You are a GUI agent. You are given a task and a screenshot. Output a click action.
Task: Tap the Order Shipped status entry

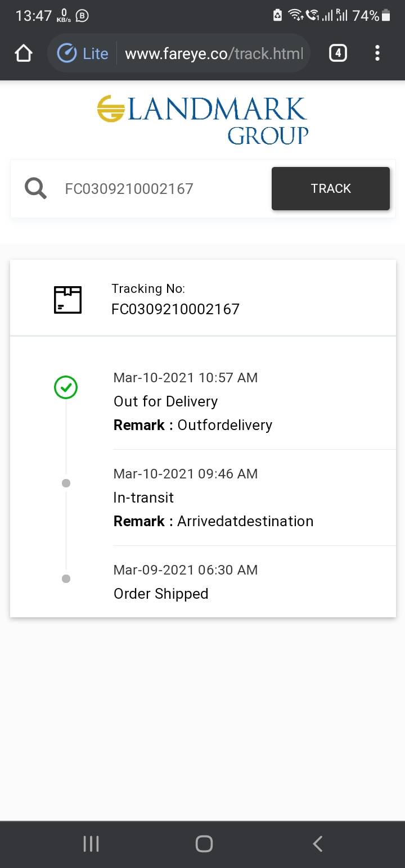pyautogui.click(x=161, y=594)
